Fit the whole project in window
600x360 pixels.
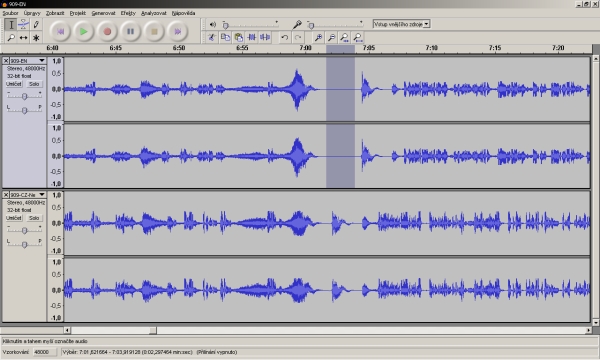(358, 37)
